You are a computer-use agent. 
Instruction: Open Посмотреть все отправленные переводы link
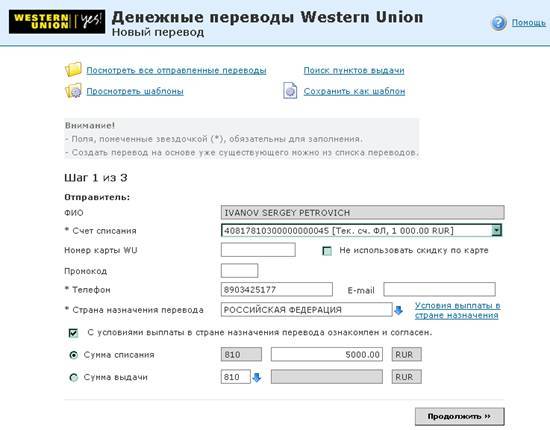[x=176, y=70]
